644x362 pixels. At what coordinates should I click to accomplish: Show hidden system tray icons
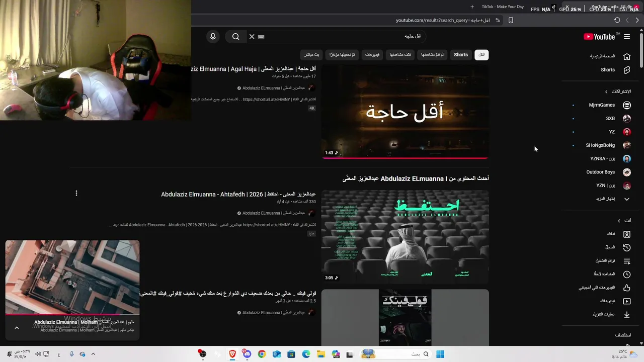[93, 354]
